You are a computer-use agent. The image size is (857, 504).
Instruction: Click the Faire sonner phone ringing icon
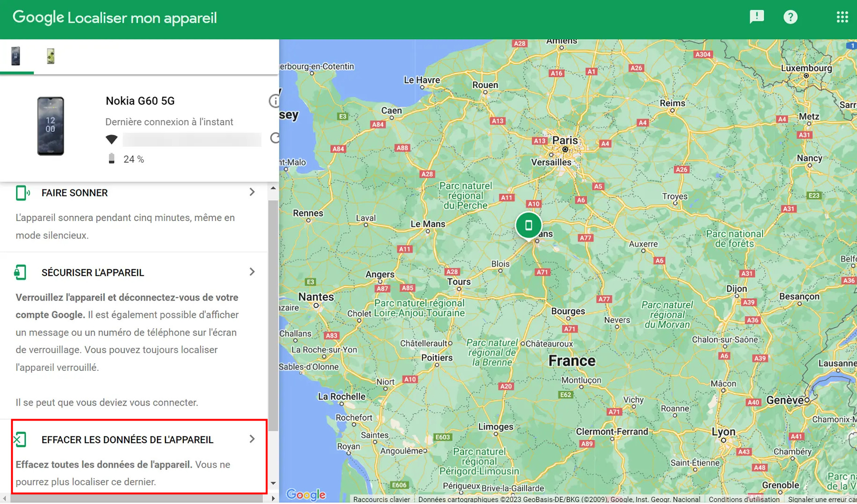tap(22, 193)
